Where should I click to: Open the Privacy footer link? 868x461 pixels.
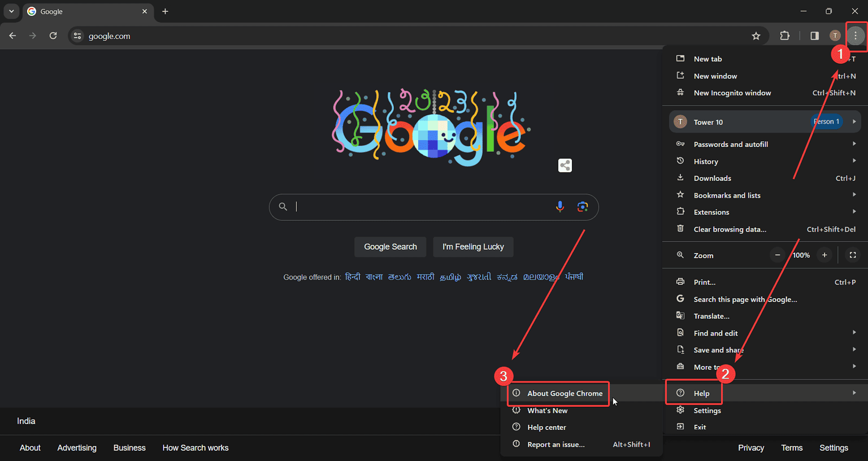point(751,448)
